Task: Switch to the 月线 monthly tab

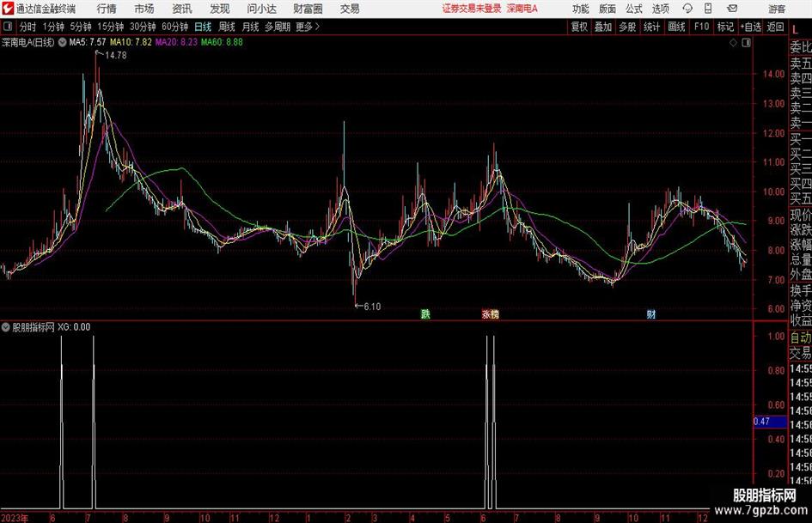Action: point(251,27)
